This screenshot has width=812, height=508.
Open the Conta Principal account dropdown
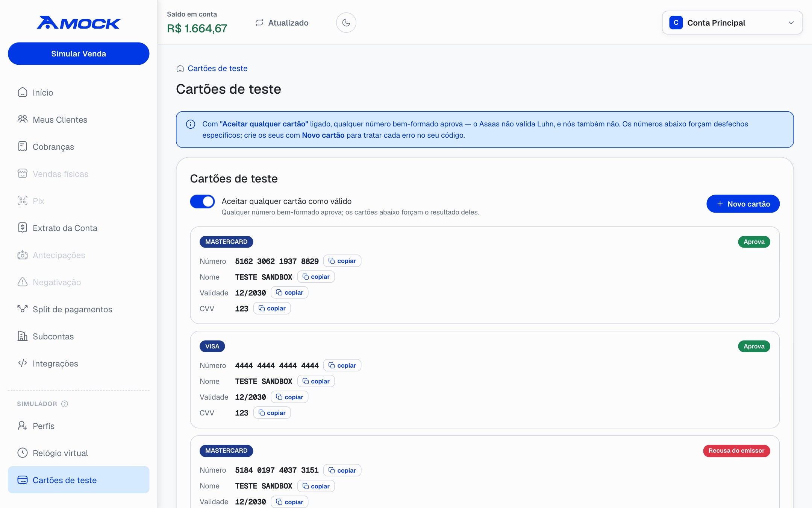point(732,23)
